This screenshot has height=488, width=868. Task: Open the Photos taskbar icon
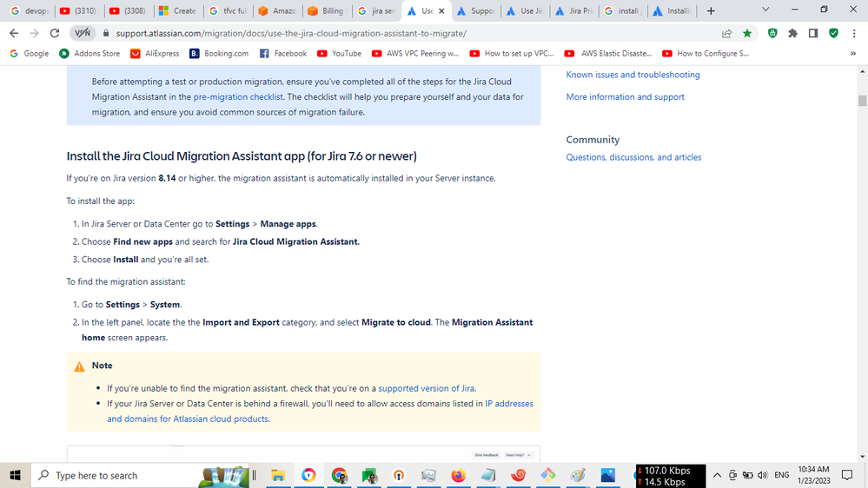[x=608, y=475]
